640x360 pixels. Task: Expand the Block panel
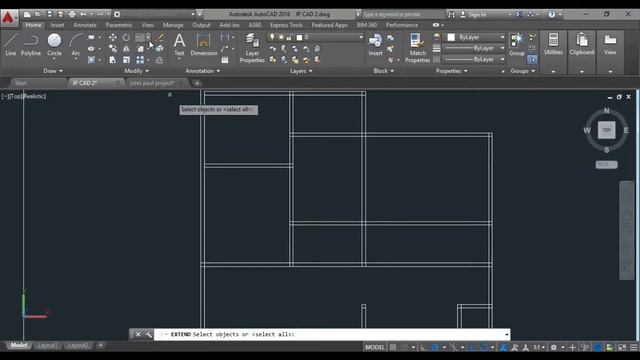(384, 71)
